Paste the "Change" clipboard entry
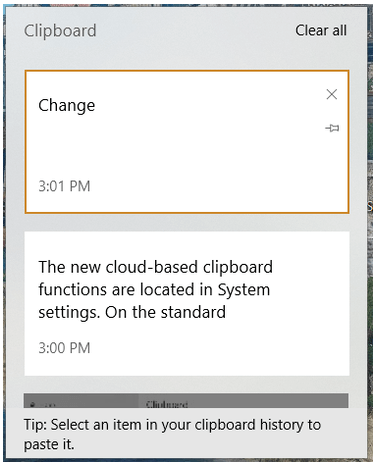Screen dimensions: 377x467 (x=187, y=142)
